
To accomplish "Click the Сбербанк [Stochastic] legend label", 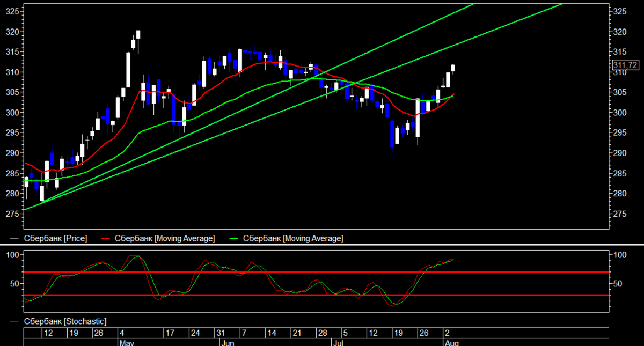I will (x=65, y=321).
